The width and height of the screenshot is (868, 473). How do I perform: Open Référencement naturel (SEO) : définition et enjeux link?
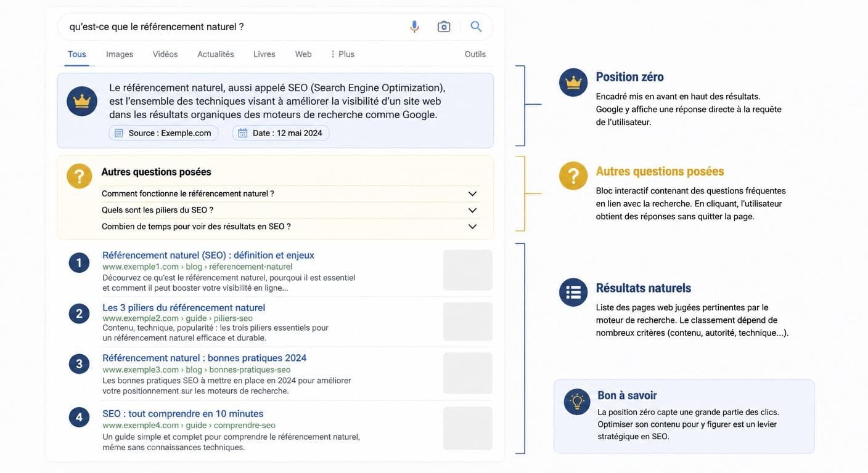click(208, 255)
